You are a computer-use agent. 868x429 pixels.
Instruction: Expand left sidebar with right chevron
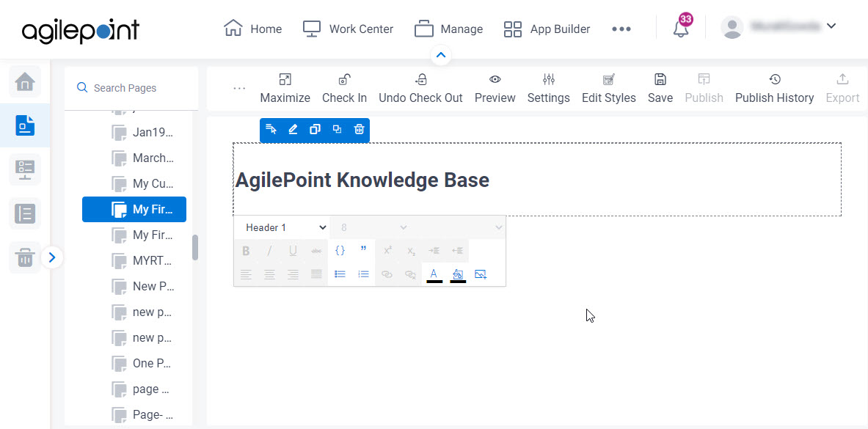pos(52,257)
